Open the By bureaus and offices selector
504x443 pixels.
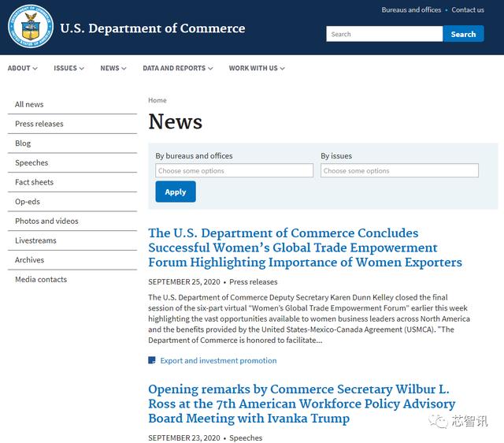[235, 170]
